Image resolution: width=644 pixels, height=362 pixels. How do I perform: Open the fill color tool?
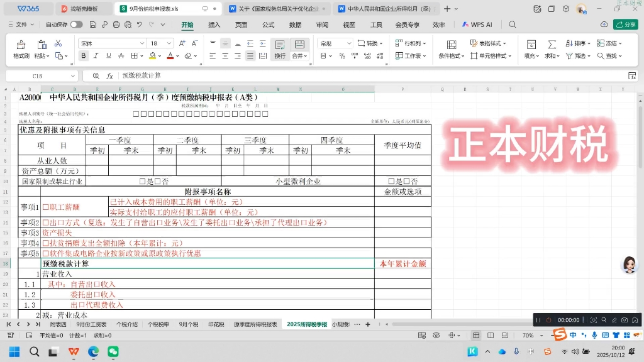pos(152,56)
